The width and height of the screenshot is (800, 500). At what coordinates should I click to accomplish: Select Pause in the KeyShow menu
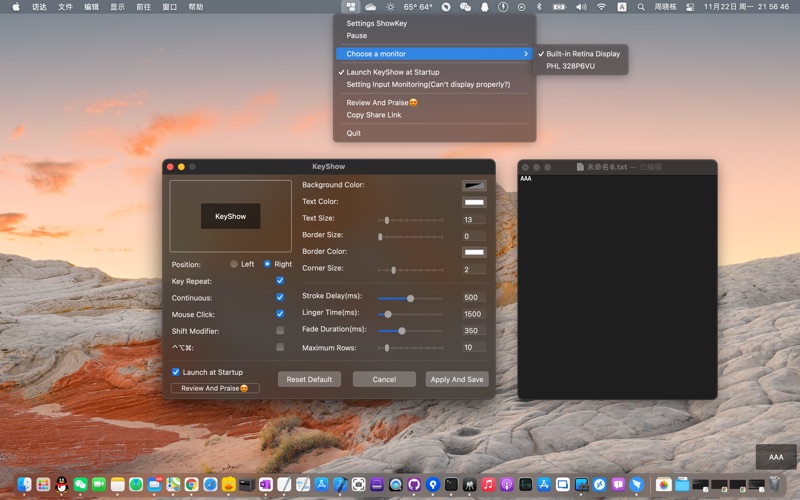[435, 35]
